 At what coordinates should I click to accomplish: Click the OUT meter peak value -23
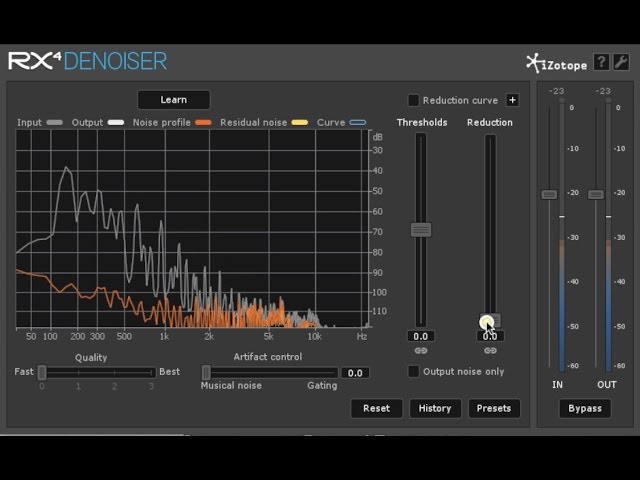coord(603,91)
